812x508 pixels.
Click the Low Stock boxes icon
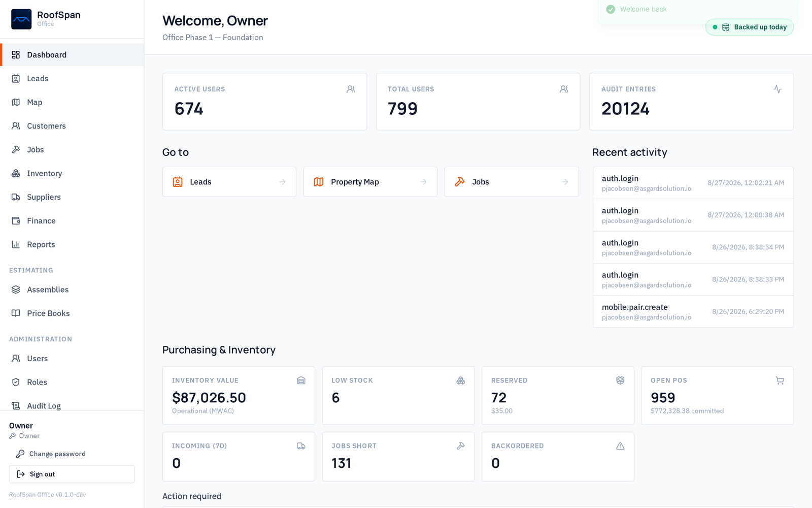coord(461,380)
